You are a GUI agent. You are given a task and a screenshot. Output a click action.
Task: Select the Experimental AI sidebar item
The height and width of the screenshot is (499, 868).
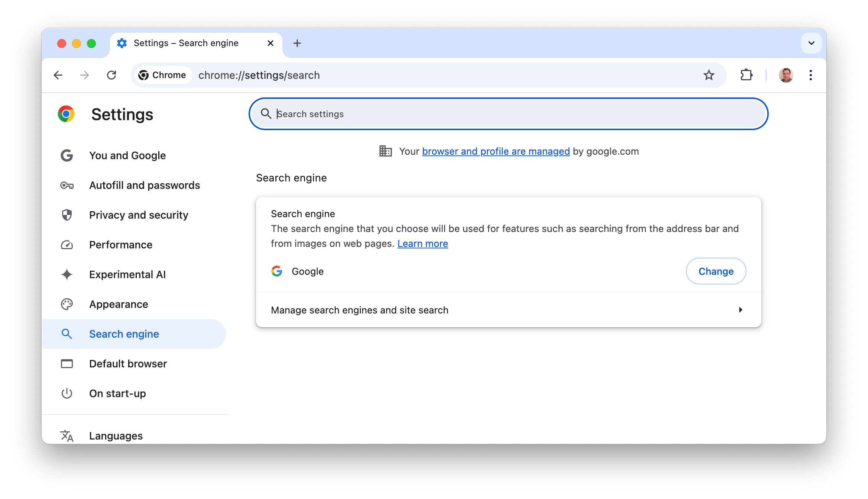(126, 274)
